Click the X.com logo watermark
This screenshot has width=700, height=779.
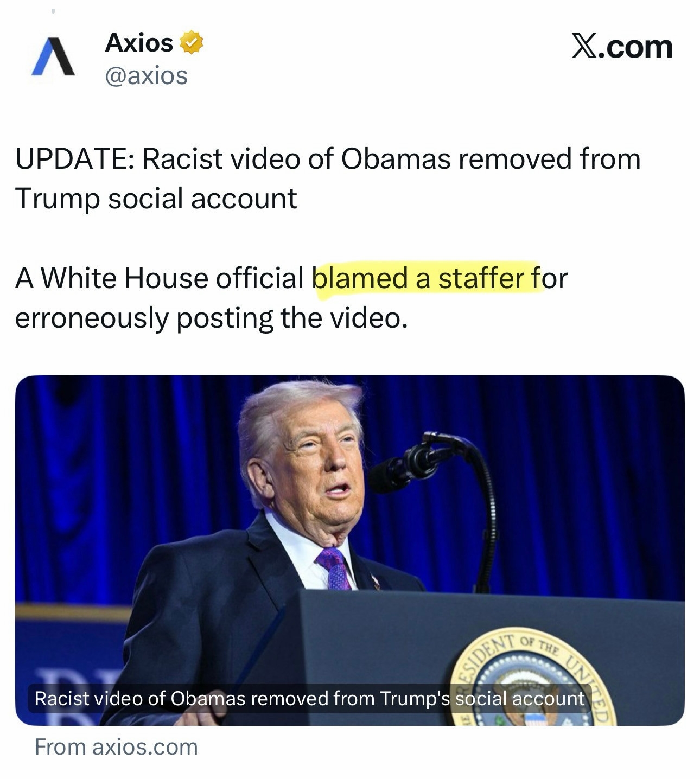[622, 47]
